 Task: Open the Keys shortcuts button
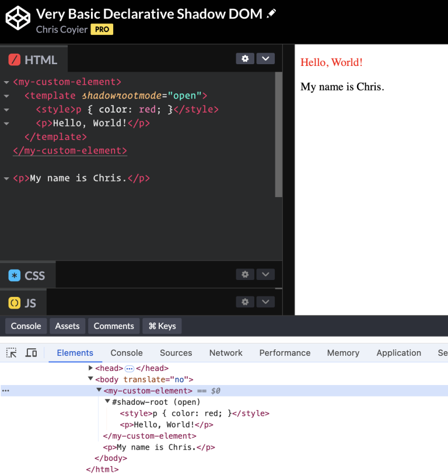162,326
